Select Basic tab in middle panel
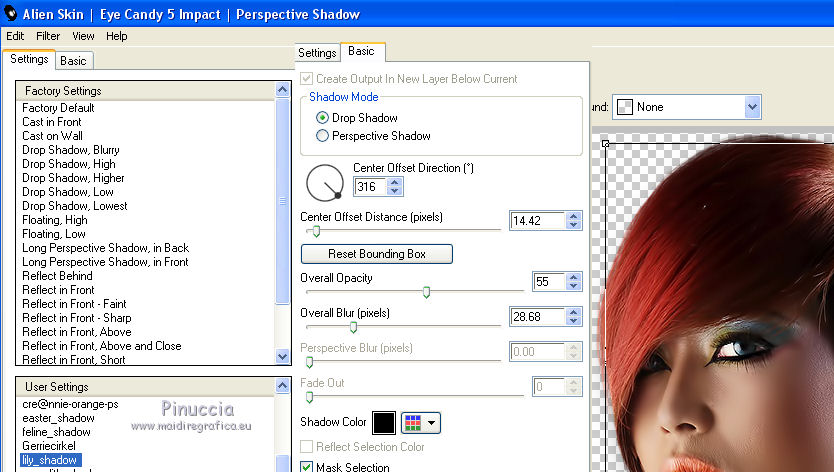This screenshot has height=472, width=834. point(362,51)
